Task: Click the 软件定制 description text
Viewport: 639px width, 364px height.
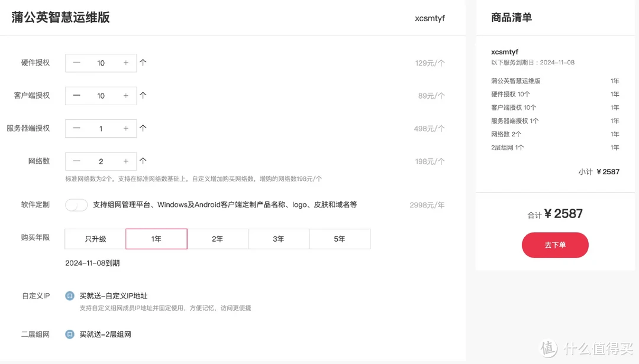Action: tap(225, 205)
